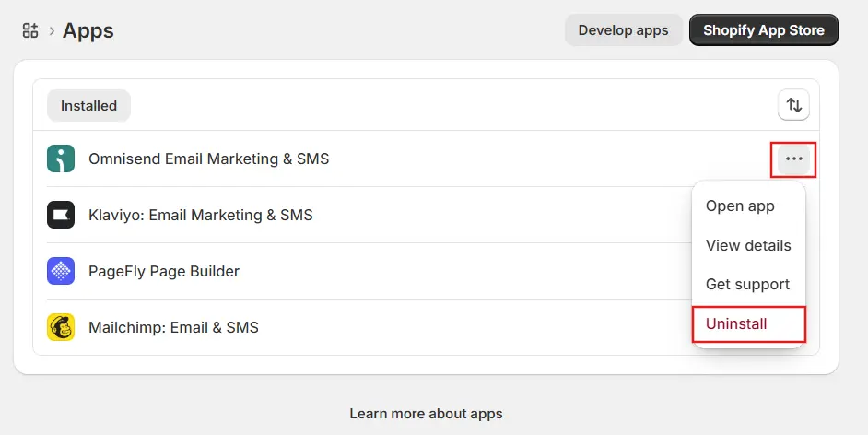
Task: Select the Installed filter tab
Action: 88,105
